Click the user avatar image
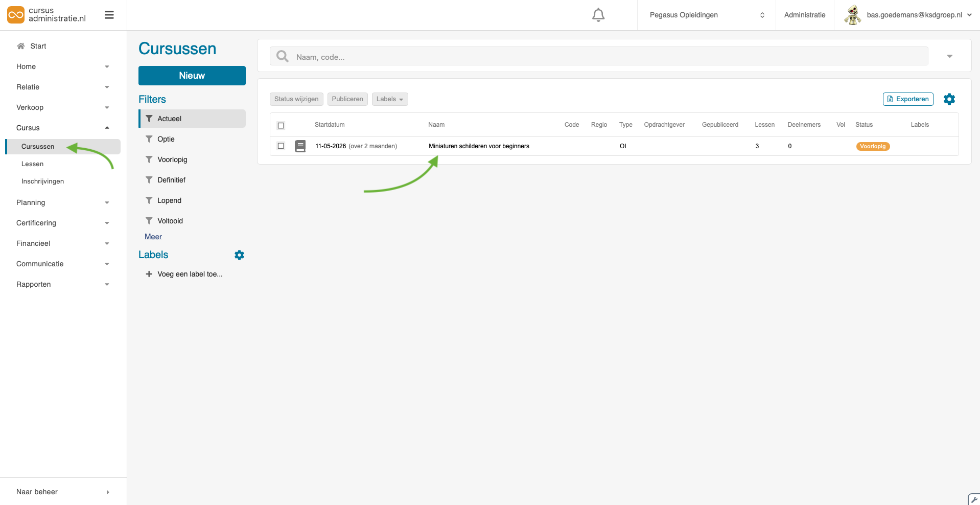 [x=852, y=15]
